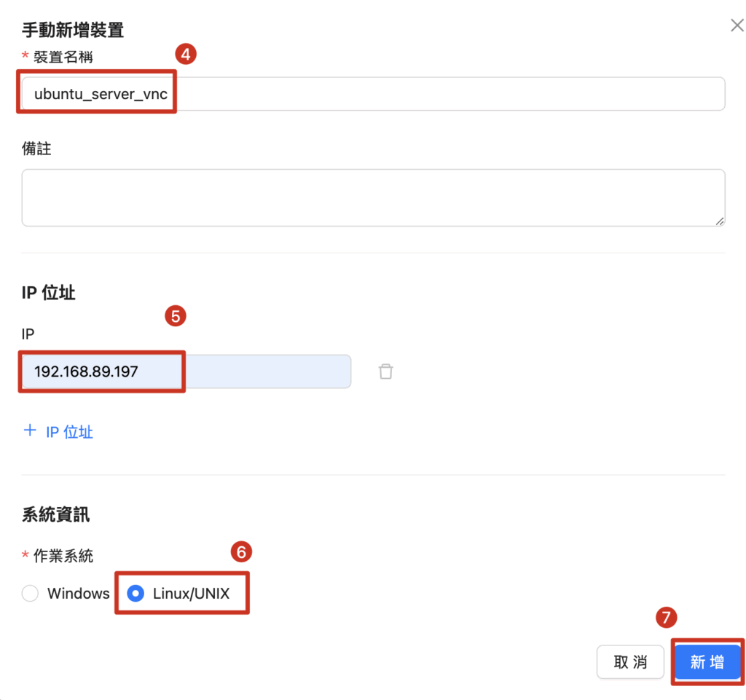Click the red step 7 marker
746x700 pixels.
(x=666, y=618)
